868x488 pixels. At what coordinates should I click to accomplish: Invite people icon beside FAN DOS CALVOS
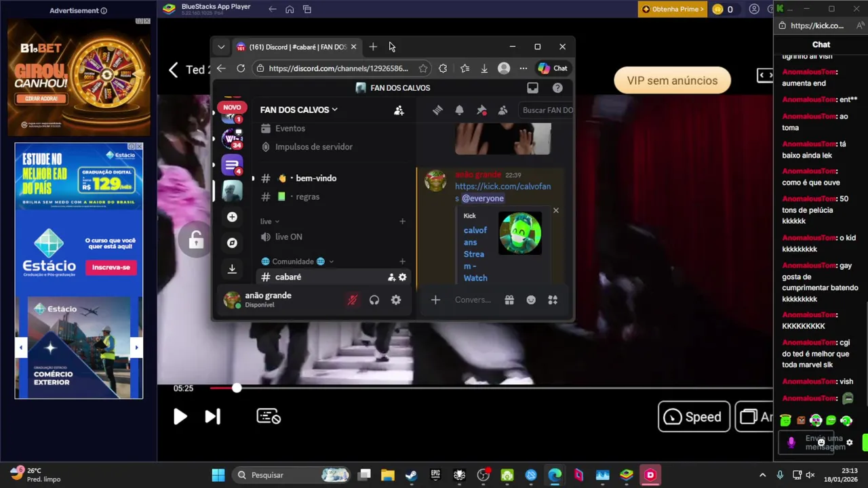point(399,110)
